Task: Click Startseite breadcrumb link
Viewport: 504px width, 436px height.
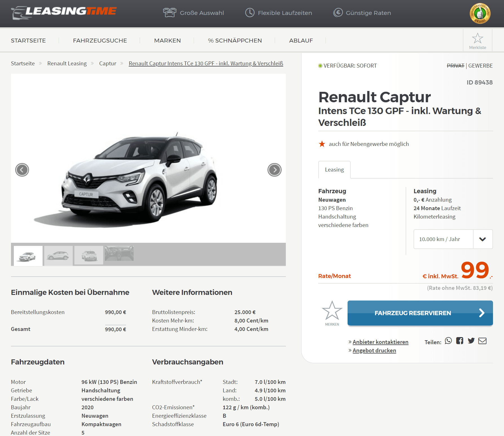Action: (x=23, y=63)
